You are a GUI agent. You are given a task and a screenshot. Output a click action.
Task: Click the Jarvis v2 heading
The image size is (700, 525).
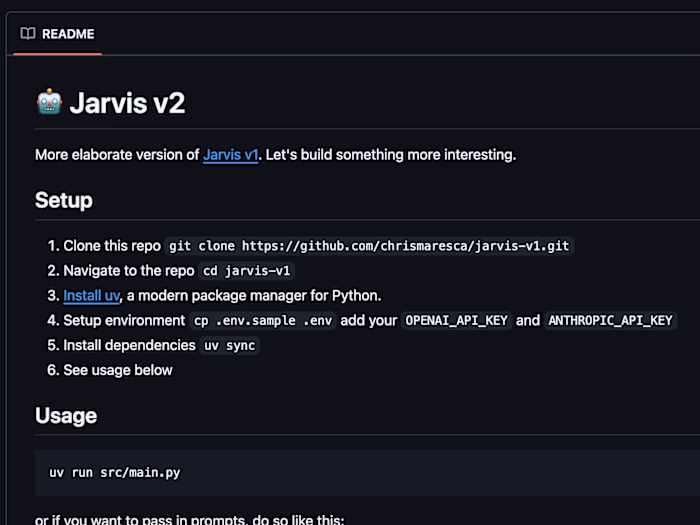click(127, 103)
